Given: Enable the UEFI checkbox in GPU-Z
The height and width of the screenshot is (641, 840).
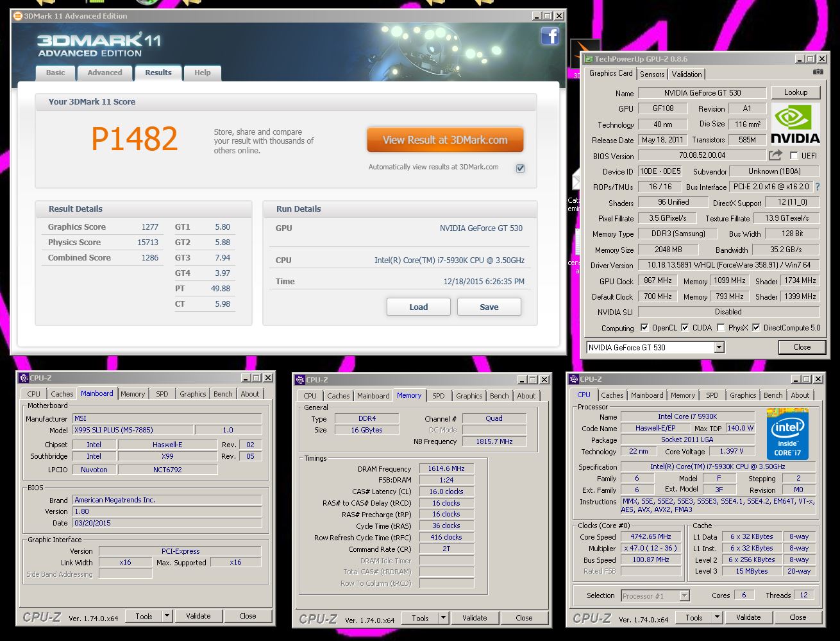Looking at the screenshot, I should 794,156.
